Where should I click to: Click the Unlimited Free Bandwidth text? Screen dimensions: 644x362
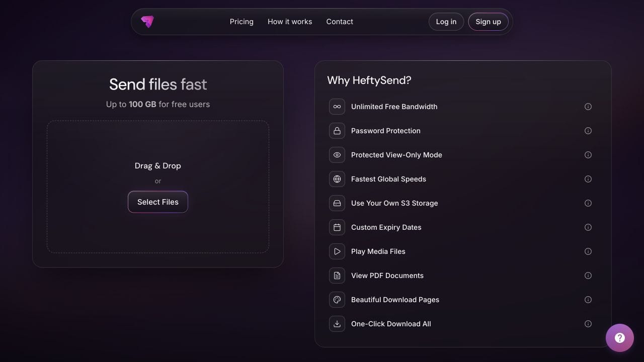coord(394,107)
